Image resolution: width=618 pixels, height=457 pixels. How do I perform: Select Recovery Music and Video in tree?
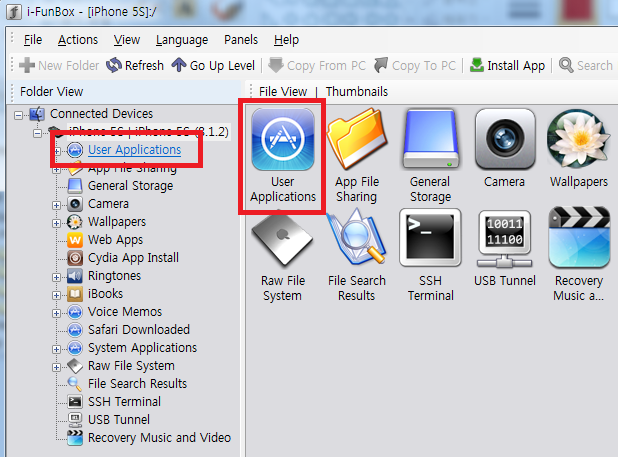pyautogui.click(x=159, y=437)
